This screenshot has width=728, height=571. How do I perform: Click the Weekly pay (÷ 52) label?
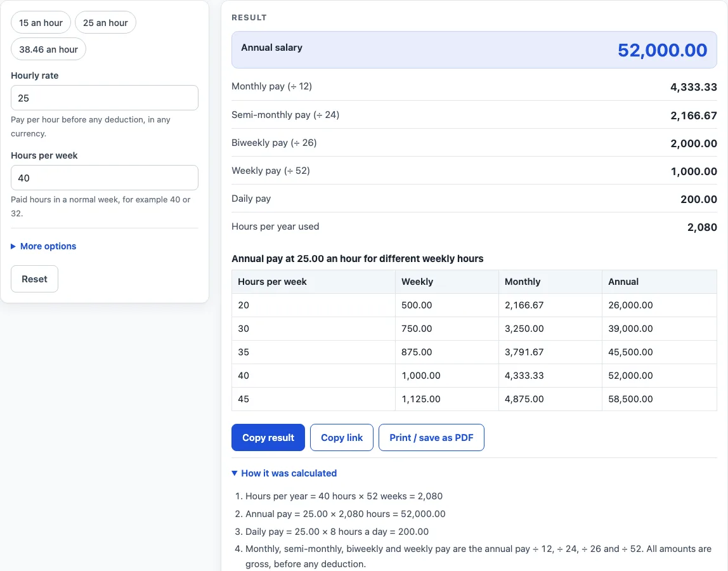click(271, 171)
